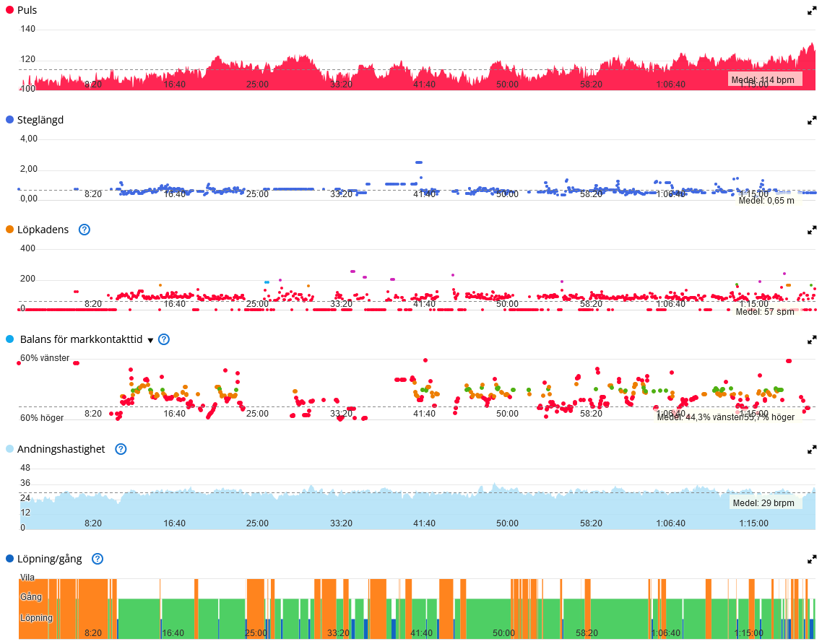Click the Steglängd outlier point above 2,00

(419, 162)
